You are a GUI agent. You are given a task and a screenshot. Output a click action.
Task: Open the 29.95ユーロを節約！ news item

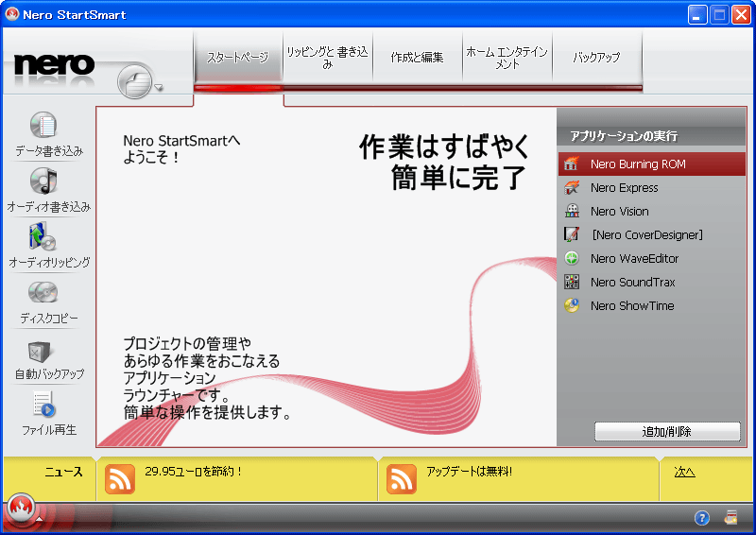click(x=193, y=472)
